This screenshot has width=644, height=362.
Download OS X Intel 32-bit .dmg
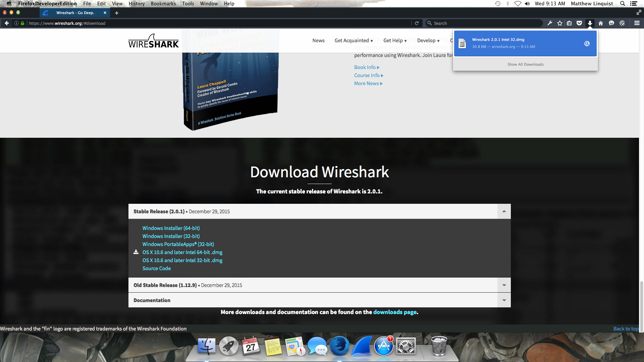point(182,260)
